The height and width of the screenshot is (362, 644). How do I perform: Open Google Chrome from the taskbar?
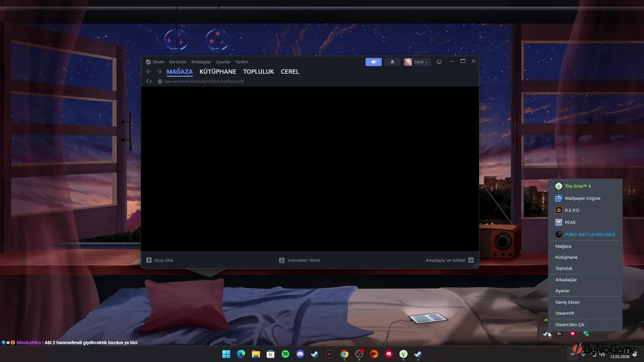coord(344,354)
